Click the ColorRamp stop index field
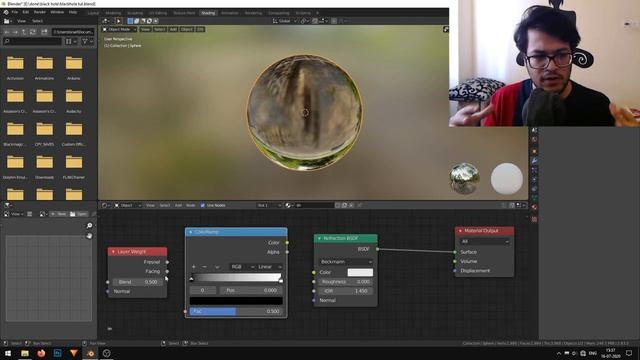The image size is (640, 360). 202,290
